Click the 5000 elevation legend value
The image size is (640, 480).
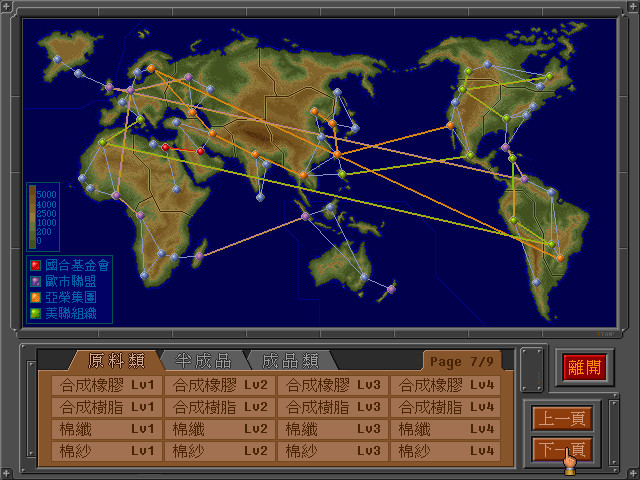pos(47,194)
